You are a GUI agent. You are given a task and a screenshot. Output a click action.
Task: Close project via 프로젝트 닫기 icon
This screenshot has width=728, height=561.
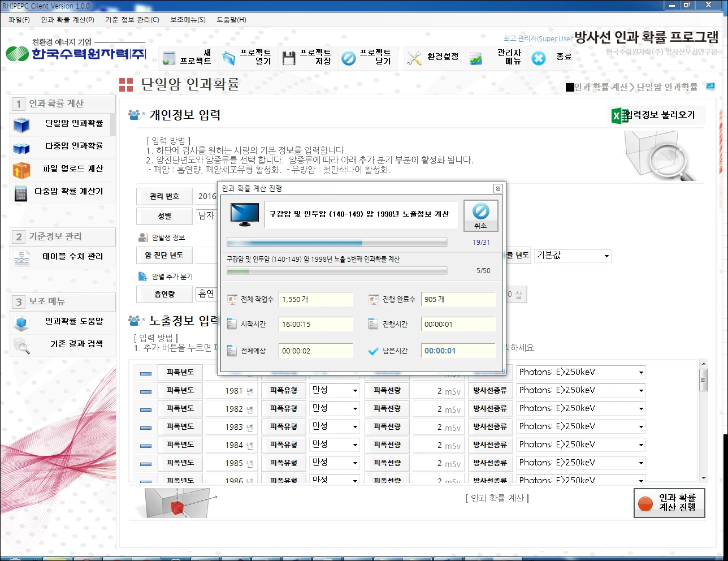point(349,58)
